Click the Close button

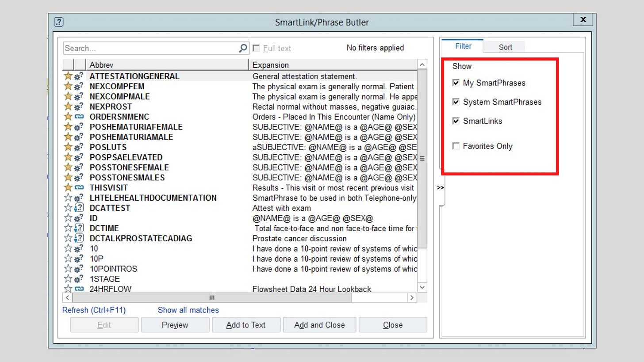(x=393, y=325)
